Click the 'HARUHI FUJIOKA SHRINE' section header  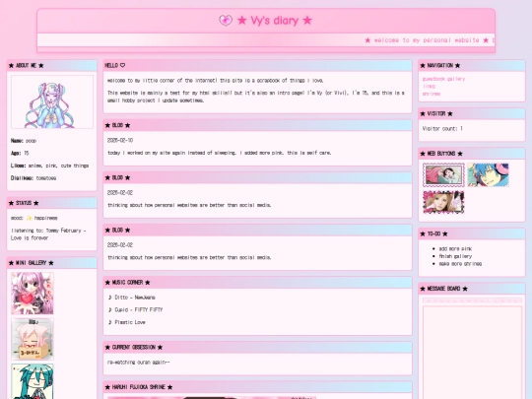point(257,387)
